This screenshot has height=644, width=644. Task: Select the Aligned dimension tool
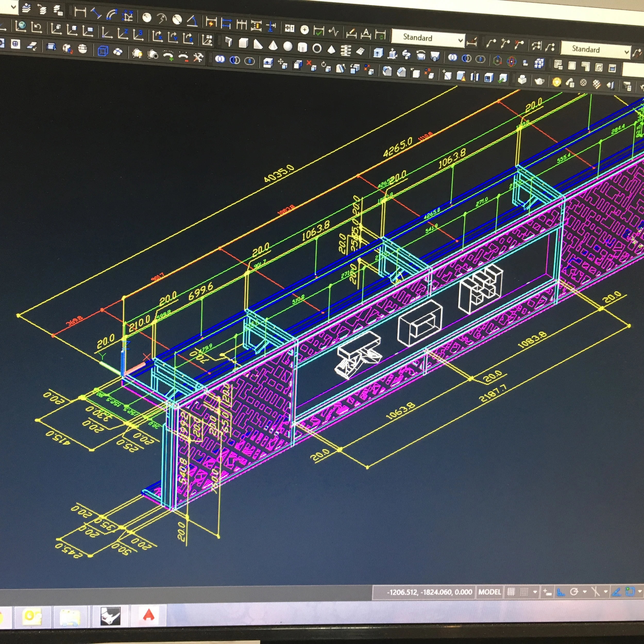pyautogui.click(x=96, y=14)
